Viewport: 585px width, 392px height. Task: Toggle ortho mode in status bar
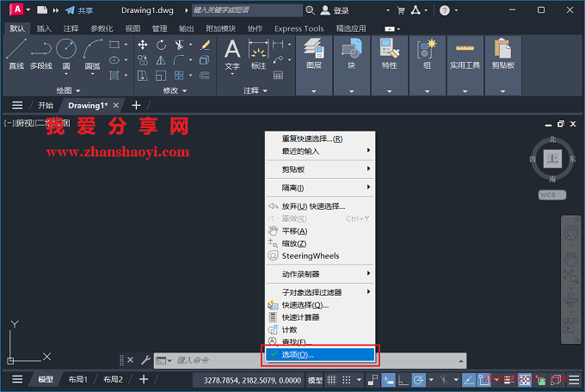[x=403, y=380]
